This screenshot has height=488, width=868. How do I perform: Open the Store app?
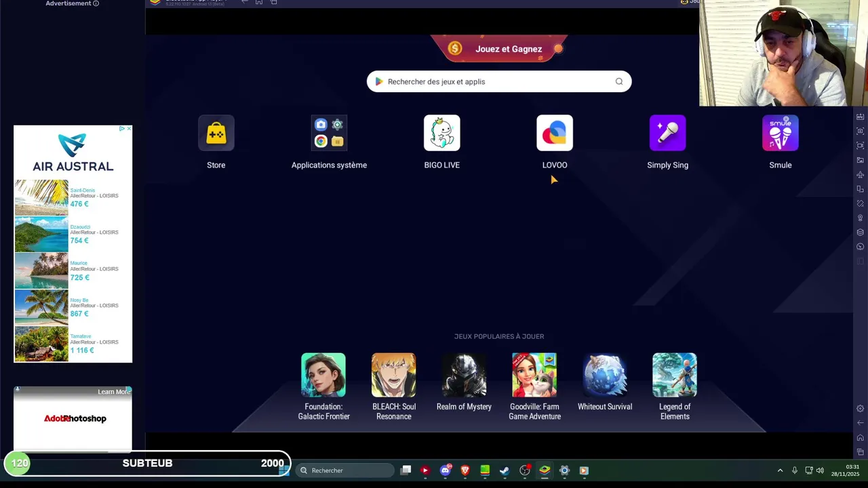coord(216,133)
